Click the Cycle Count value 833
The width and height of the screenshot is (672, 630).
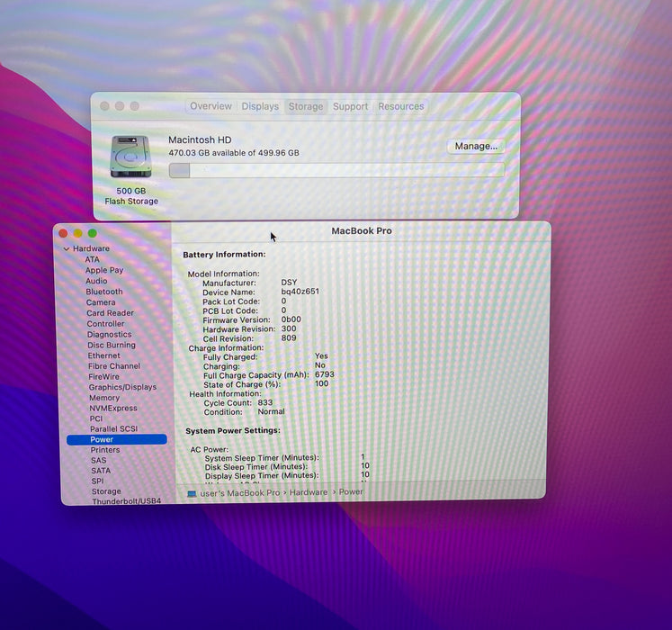[264, 402]
